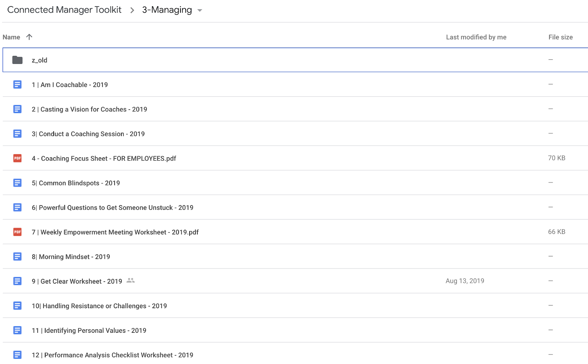588x364 pixels.
Task: Sort by the Name column header
Action: (x=11, y=37)
